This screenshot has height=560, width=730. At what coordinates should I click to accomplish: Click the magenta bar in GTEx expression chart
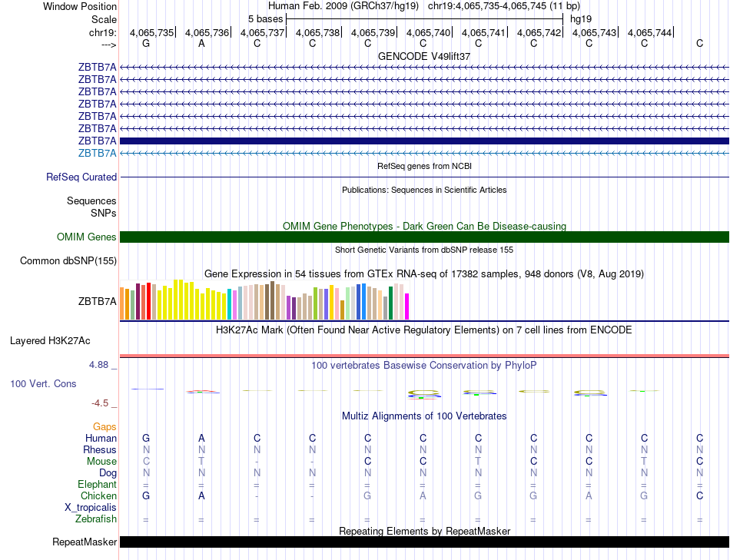click(407, 307)
